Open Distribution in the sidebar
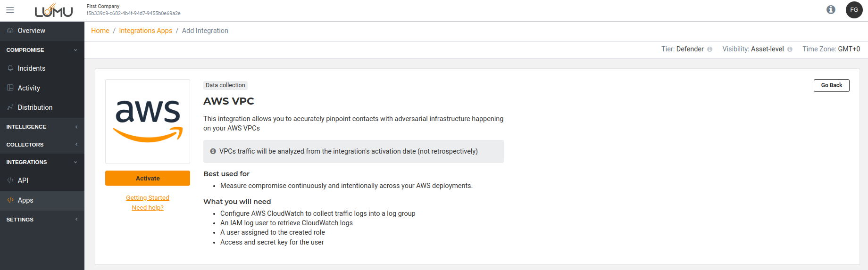 pyautogui.click(x=35, y=107)
